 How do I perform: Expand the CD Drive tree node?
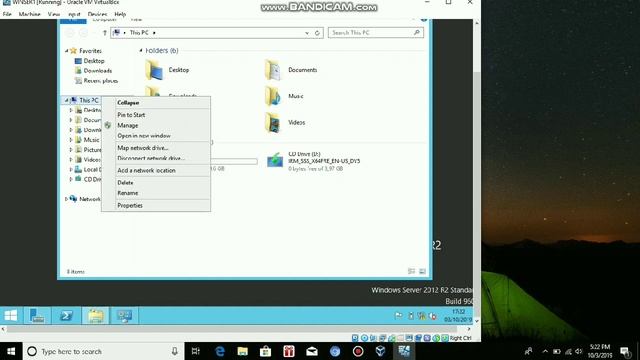[71, 179]
